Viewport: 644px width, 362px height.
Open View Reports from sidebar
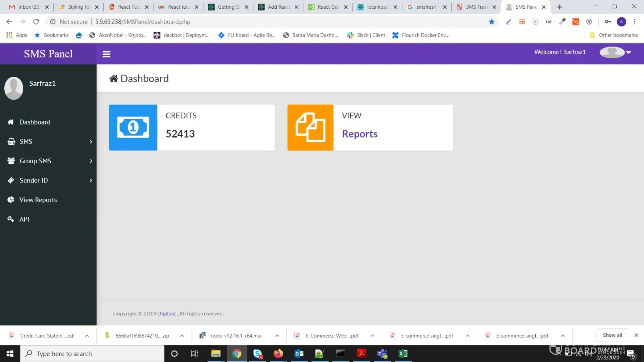pyautogui.click(x=38, y=200)
